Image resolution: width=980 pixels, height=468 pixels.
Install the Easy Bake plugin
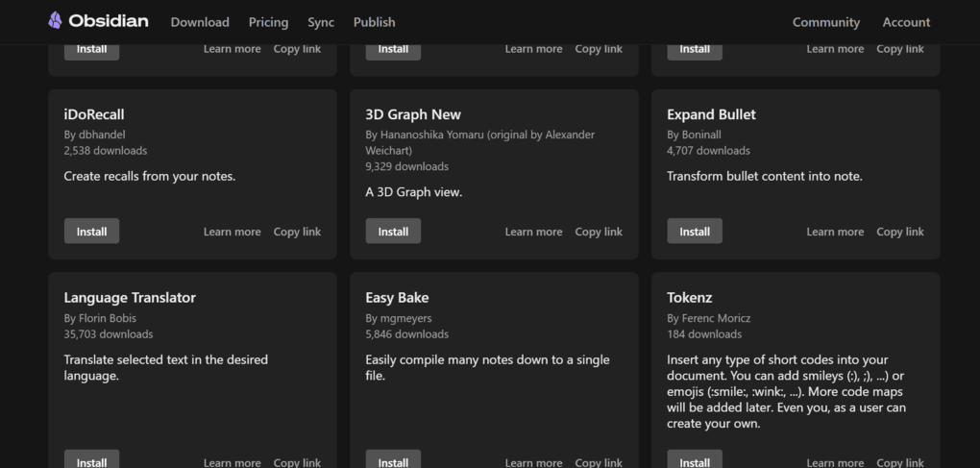click(x=393, y=458)
